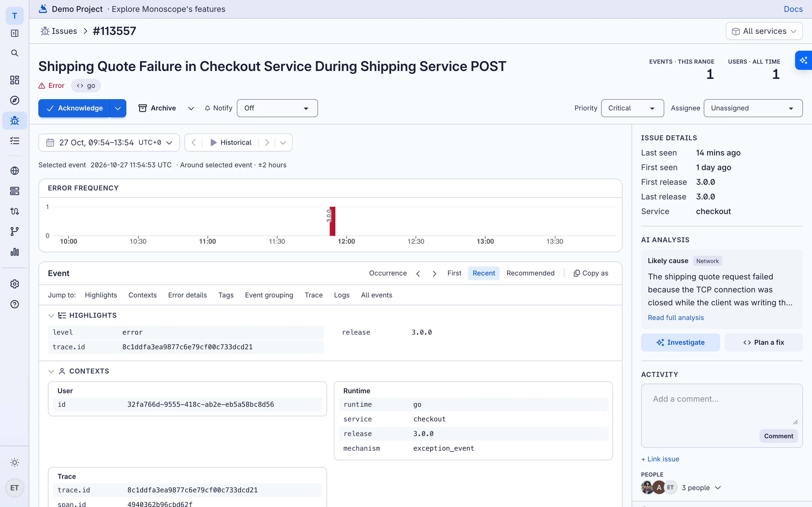Jump to Error details section
The image size is (812, 507).
187,295
